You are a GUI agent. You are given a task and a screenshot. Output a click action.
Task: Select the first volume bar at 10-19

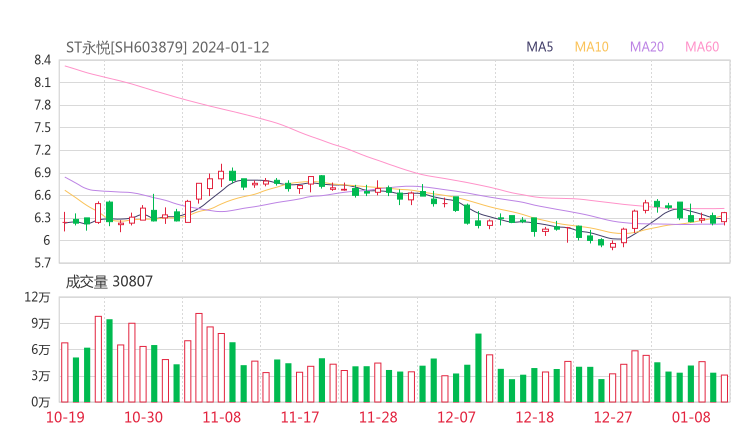tap(65, 372)
